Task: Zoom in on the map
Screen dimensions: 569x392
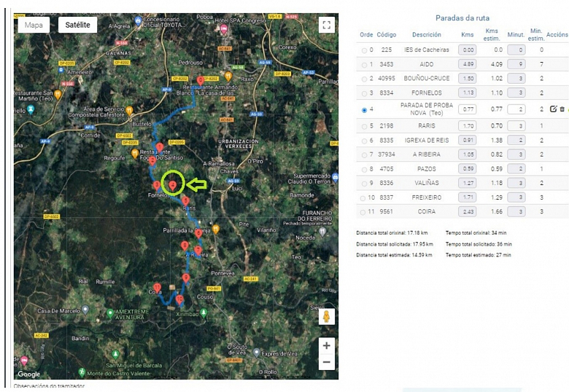Action: (x=327, y=345)
